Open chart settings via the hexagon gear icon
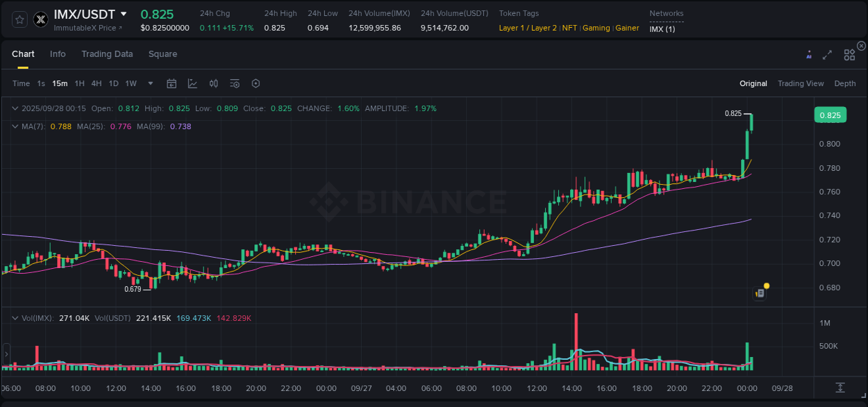 [x=256, y=83]
